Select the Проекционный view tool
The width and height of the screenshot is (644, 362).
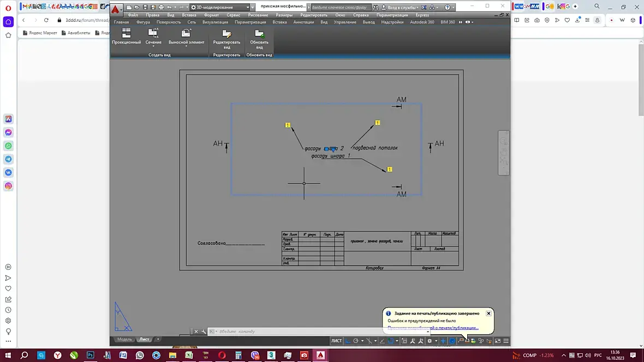[126, 36]
